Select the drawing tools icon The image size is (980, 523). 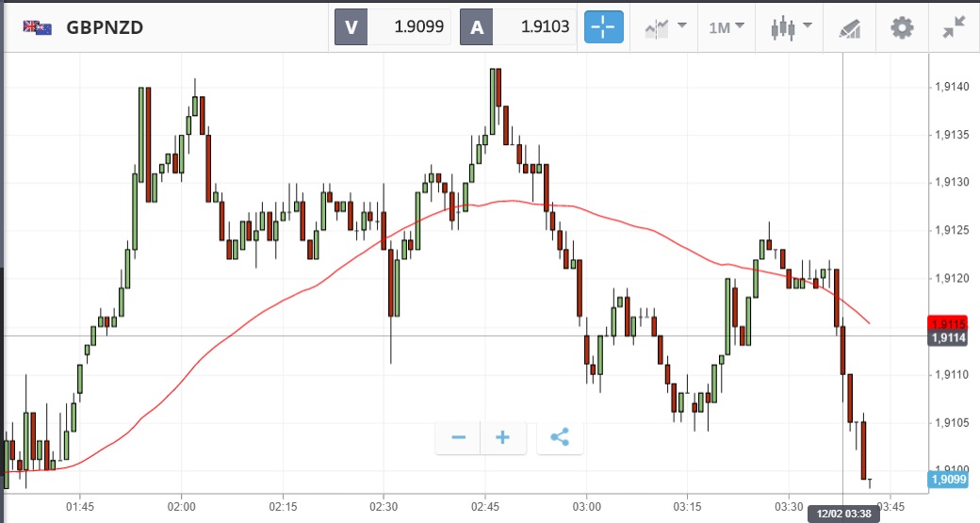849,27
